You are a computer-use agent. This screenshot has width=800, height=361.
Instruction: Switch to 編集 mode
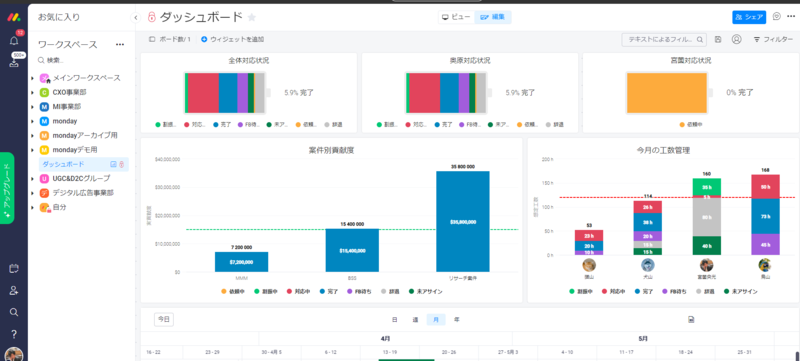(x=493, y=17)
